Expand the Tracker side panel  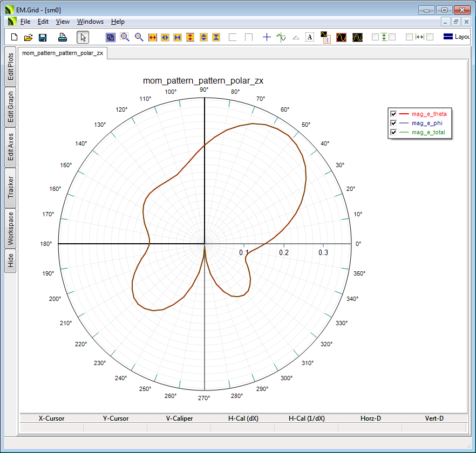pyautogui.click(x=10, y=188)
